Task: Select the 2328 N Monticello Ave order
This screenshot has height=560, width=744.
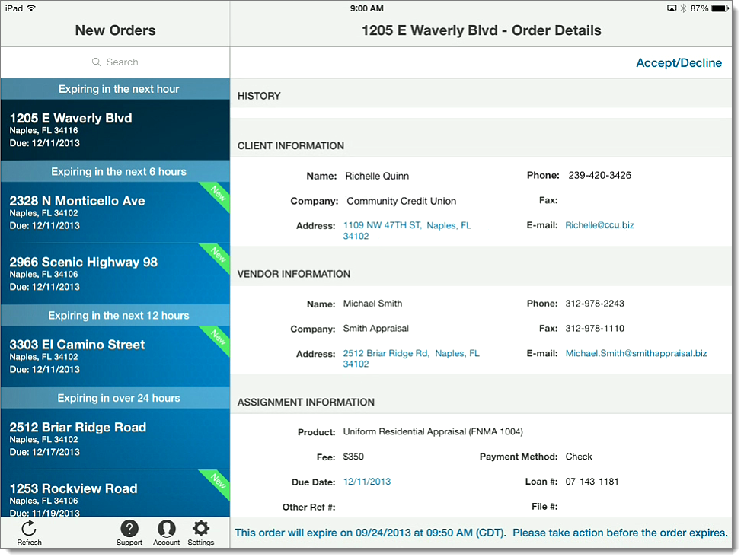Action: (x=115, y=212)
